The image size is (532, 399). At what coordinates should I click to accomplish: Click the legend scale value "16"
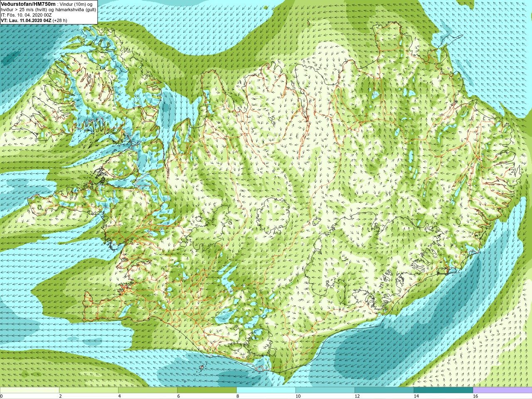[x=475, y=396]
